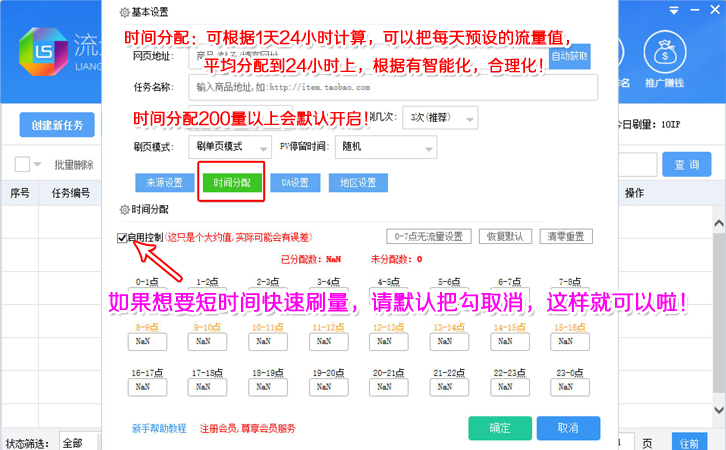Click the 清零重置 button
The image size is (726, 450).
coord(566,237)
